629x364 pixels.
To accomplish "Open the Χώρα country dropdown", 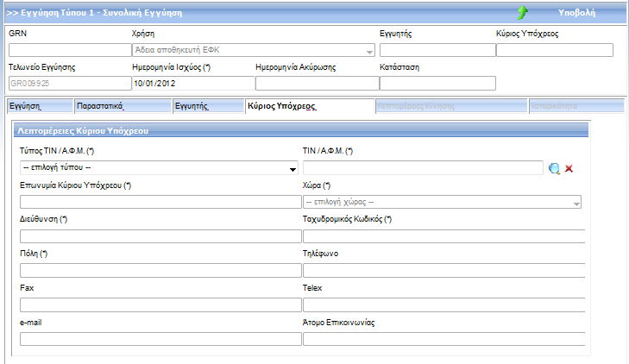I will tap(442, 202).
